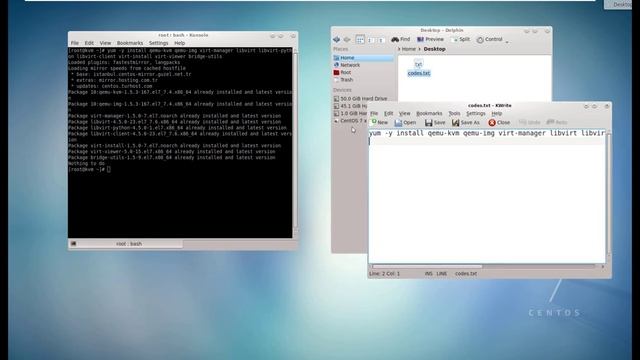Open the File menu in KWrite

pyautogui.click(x=374, y=113)
